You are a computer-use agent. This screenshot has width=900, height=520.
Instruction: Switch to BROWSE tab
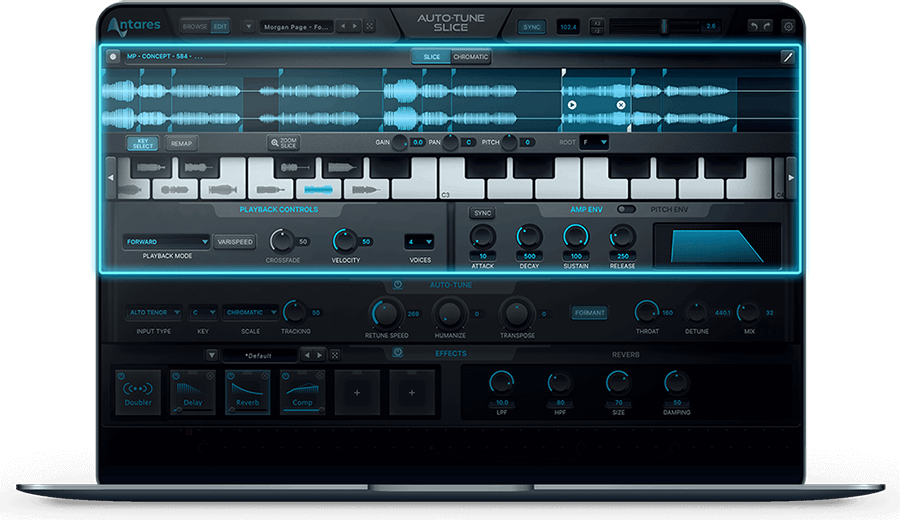(195, 26)
